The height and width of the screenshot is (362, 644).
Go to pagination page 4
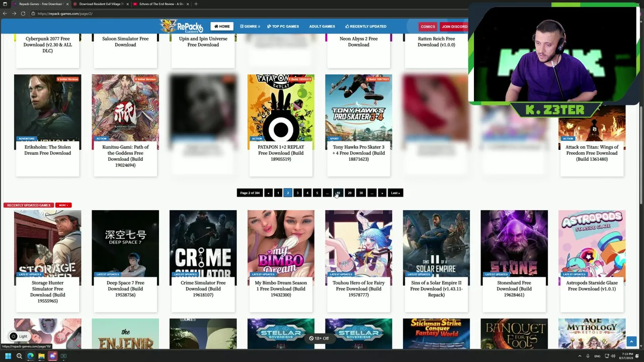point(307,193)
